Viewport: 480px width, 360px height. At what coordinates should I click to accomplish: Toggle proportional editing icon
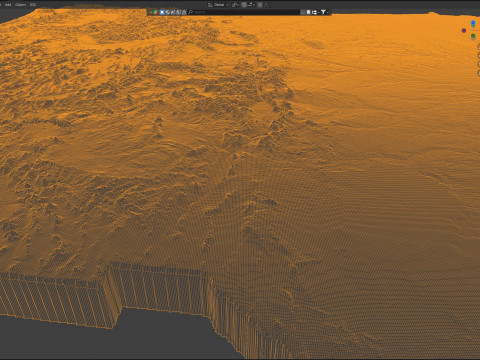point(260,5)
